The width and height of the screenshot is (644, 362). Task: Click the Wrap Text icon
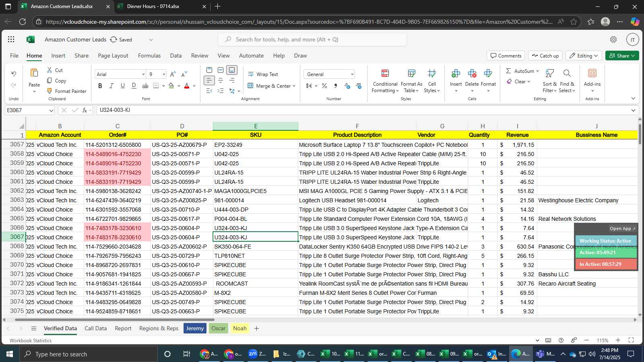(251, 74)
